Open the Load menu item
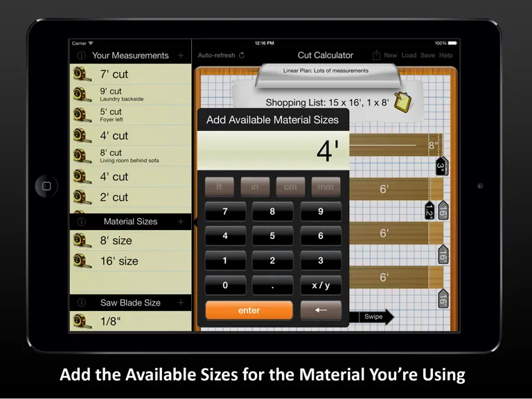The image size is (532, 399). (x=409, y=55)
